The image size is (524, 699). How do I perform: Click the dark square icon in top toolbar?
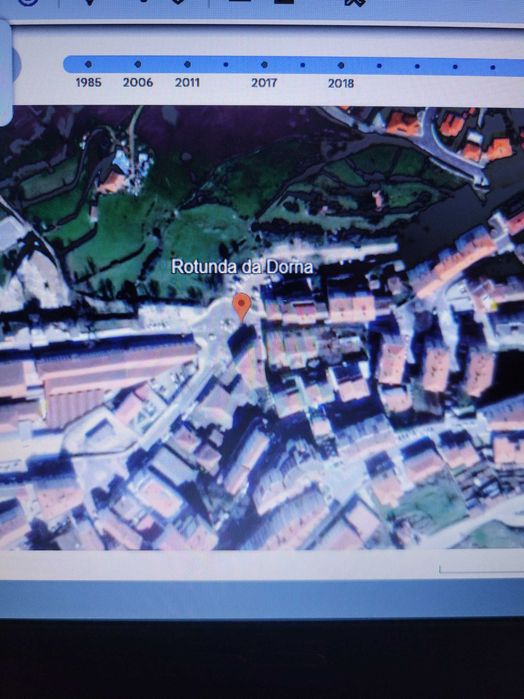(284, 2)
